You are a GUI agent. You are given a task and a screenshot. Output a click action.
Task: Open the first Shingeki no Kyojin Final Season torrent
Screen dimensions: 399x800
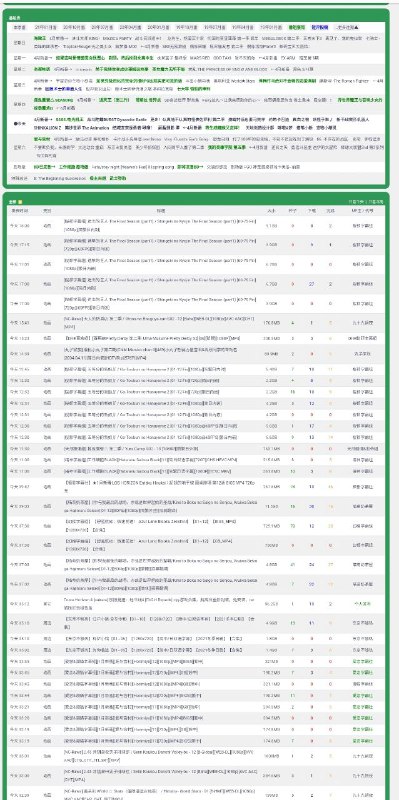[x=160, y=225]
